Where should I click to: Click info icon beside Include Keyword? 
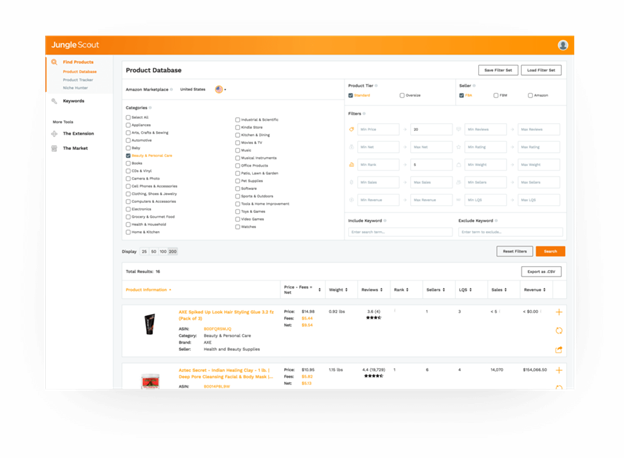click(x=385, y=221)
